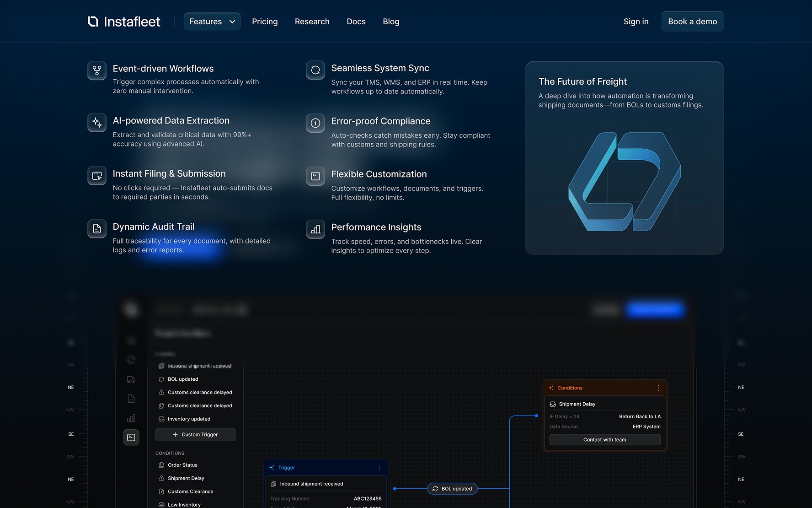Click the sparkle icon on Trigger card header
The height and width of the screenshot is (508, 812).
pos(272,467)
